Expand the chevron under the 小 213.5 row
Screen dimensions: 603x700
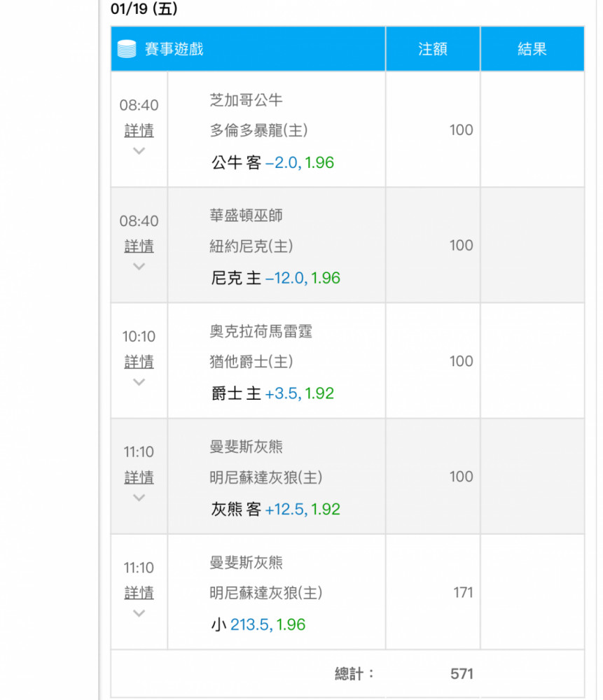(x=139, y=613)
